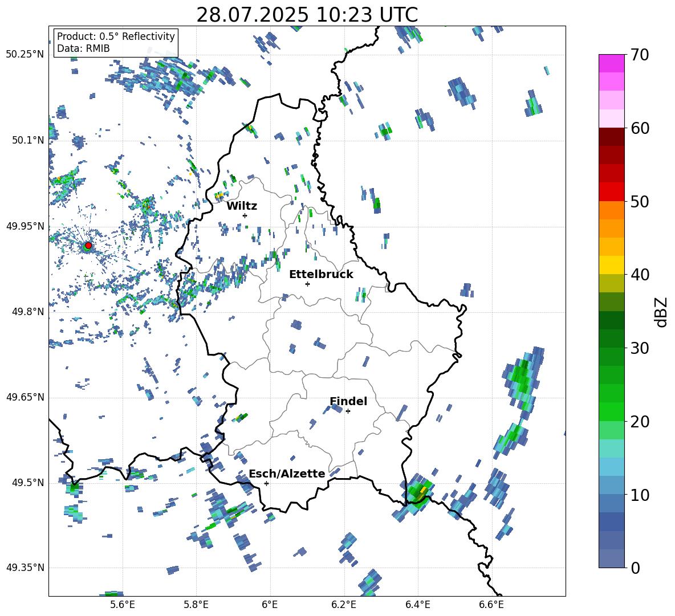Click the 49.8°N latitude label
This screenshot has width=675, height=616.
(28, 312)
